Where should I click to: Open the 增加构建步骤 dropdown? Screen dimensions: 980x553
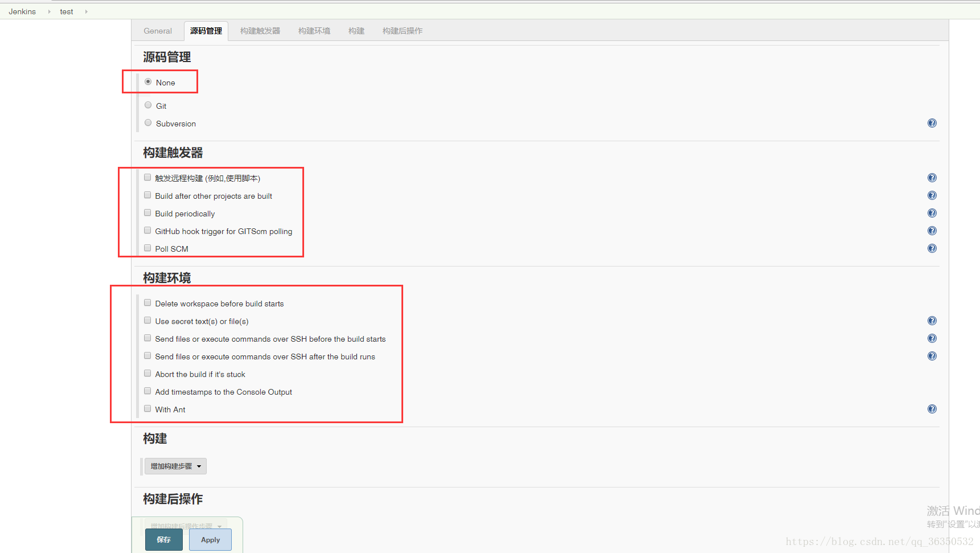[x=175, y=466]
